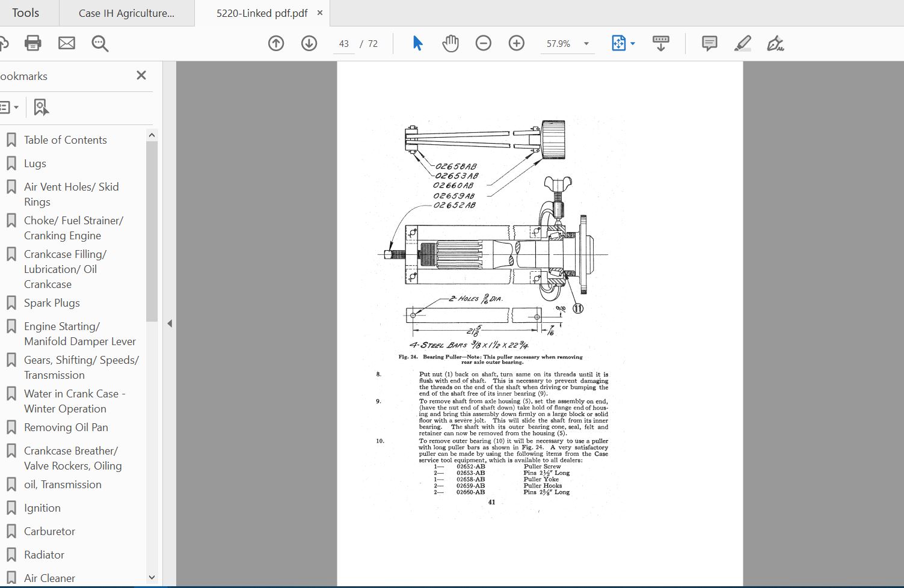This screenshot has width=904, height=588.
Task: Collapse the Bookmarks pane with the side arrow
Action: pos(170,323)
